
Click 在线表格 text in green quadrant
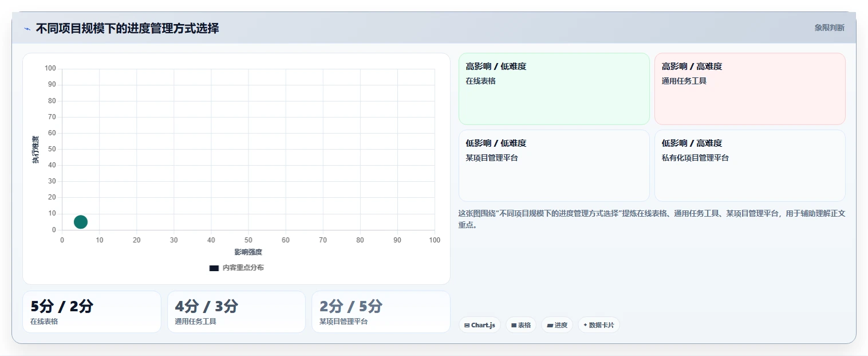coord(481,81)
